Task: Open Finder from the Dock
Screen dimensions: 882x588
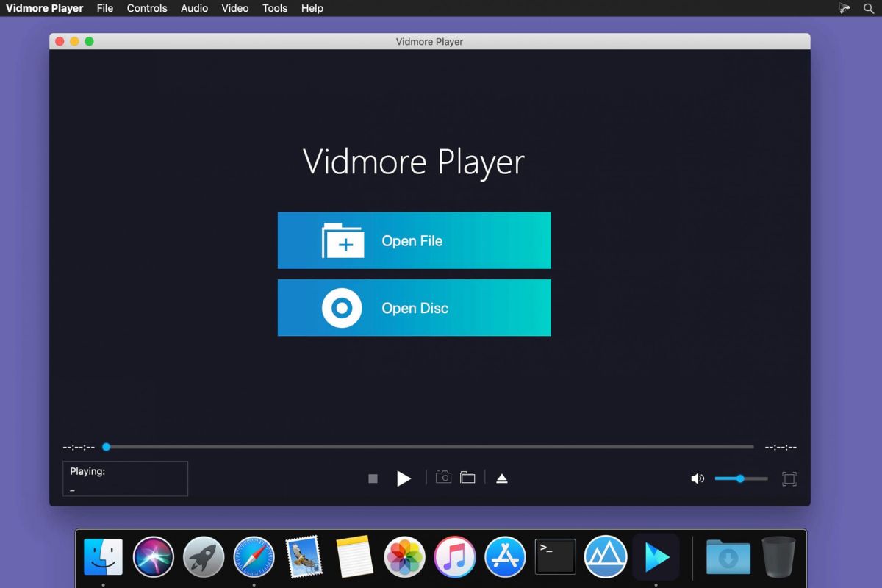Action: (x=103, y=557)
